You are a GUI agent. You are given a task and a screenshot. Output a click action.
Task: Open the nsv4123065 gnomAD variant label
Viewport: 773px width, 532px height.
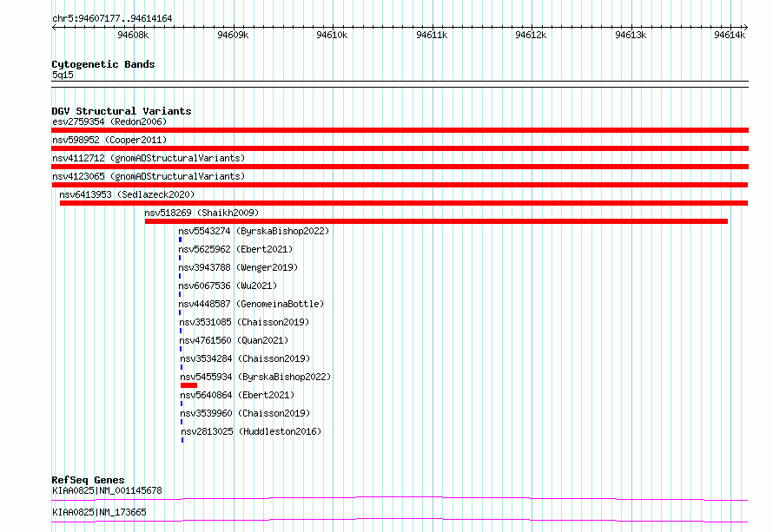click(x=149, y=176)
